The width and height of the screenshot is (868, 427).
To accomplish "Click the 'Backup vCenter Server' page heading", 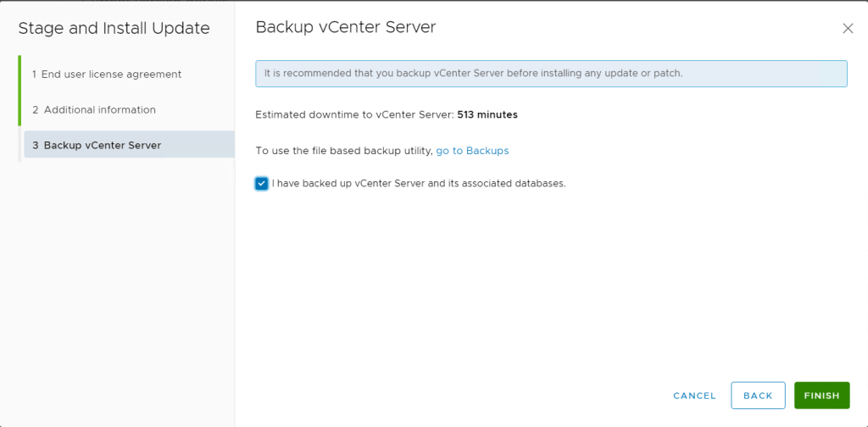I will point(346,27).
